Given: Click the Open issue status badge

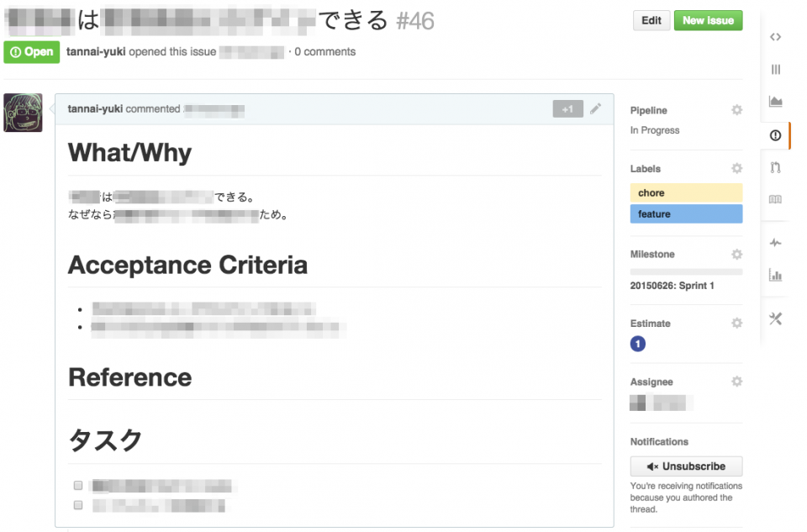Looking at the screenshot, I should click(32, 51).
